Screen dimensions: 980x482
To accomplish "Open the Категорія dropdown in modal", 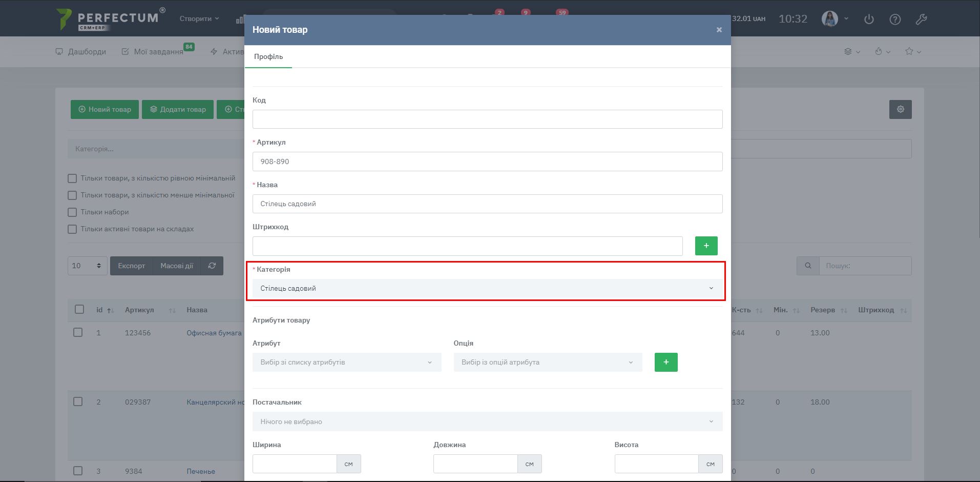I will click(x=487, y=289).
